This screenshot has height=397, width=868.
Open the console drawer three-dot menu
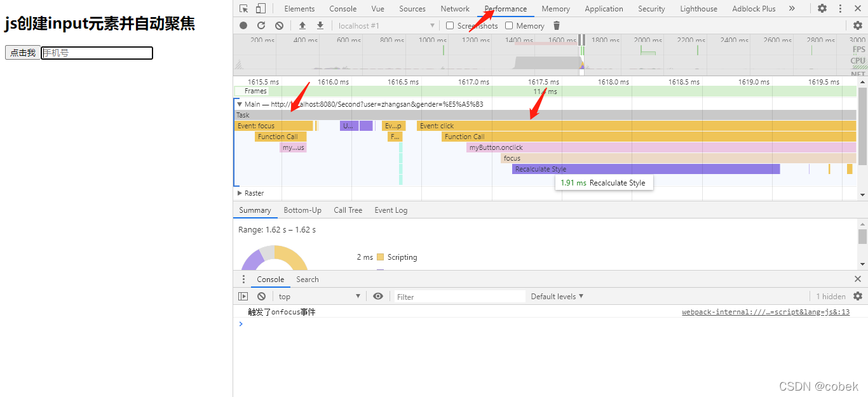coord(243,279)
